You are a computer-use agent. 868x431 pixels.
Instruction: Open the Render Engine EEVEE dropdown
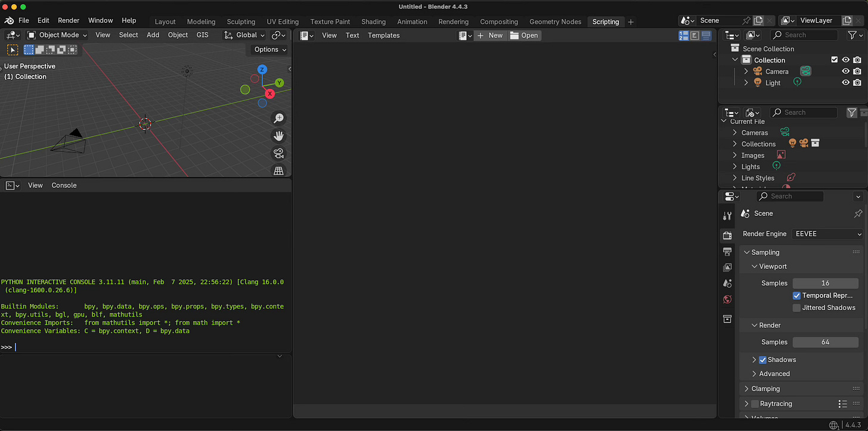point(828,234)
